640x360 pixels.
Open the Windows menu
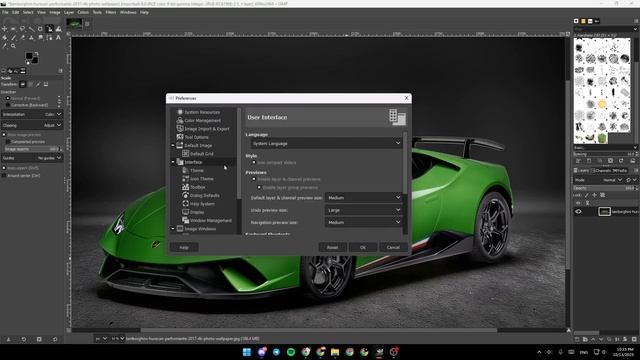[128, 12]
